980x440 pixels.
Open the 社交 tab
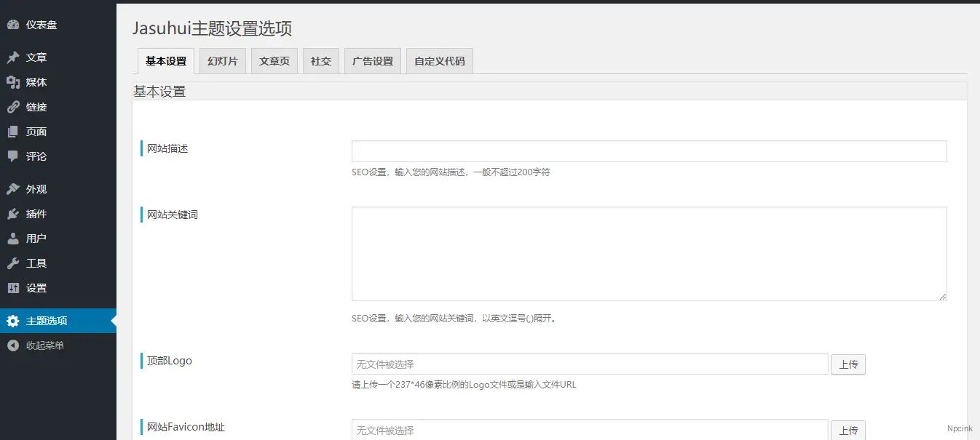coord(320,61)
